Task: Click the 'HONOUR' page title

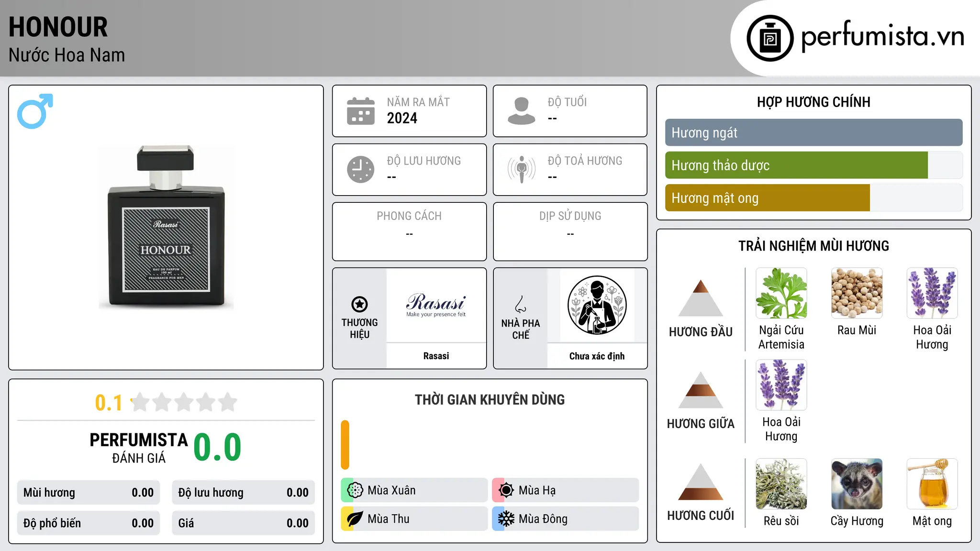Action: point(58,27)
